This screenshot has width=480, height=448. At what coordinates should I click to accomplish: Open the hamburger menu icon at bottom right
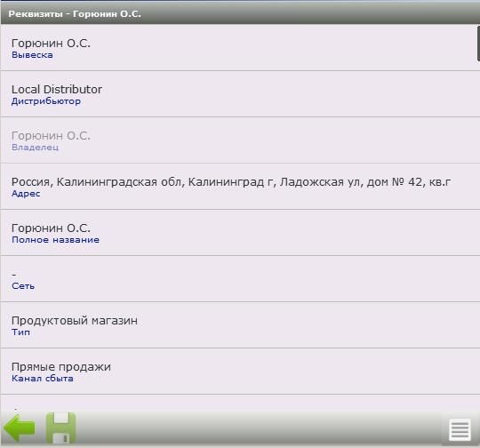(460, 429)
